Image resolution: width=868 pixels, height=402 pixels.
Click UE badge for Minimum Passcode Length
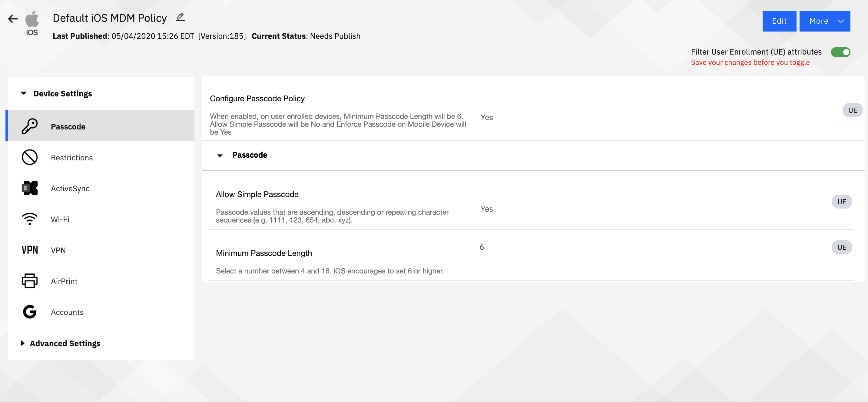842,247
